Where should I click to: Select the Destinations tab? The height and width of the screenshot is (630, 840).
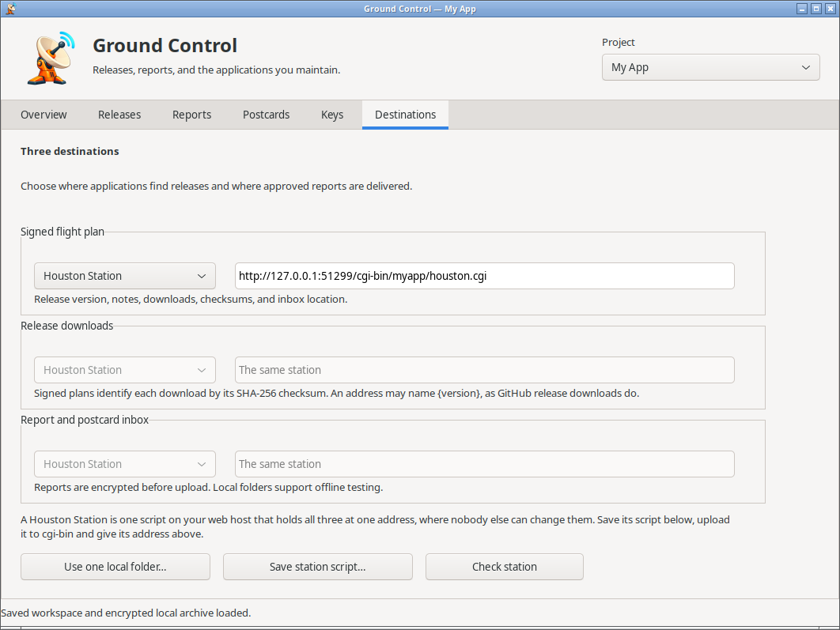(406, 115)
